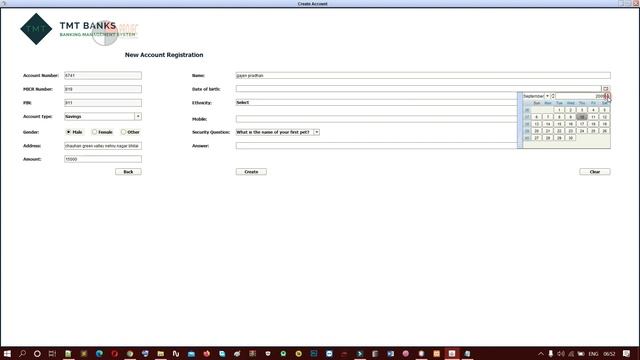The image size is (640, 360).
Task: Open the Security Question dropdown
Action: 317,132
